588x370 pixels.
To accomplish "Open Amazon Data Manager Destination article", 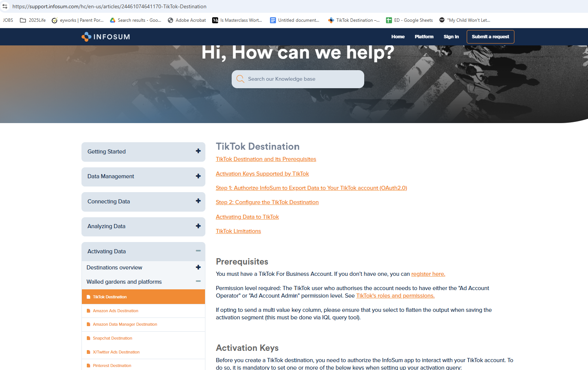I will (x=125, y=324).
